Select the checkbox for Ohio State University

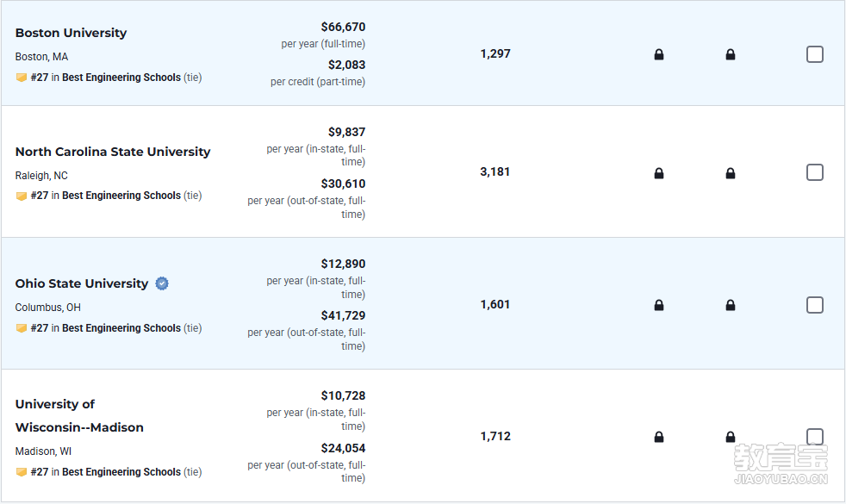coord(815,305)
